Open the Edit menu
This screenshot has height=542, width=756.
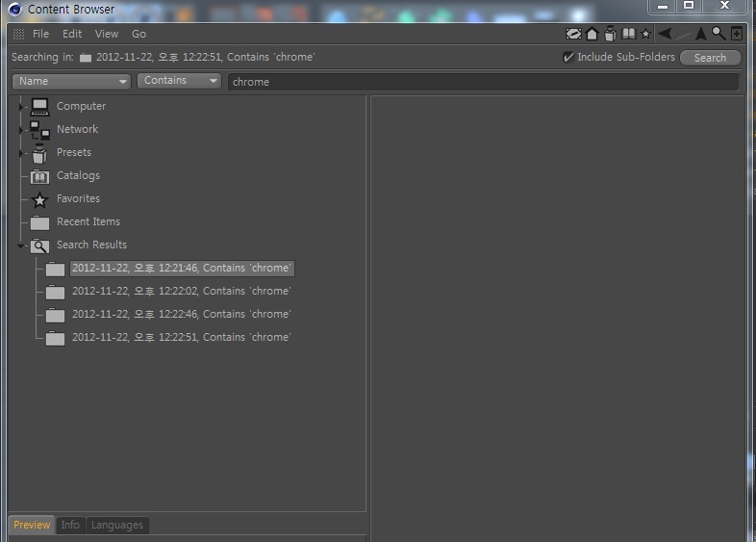[72, 34]
